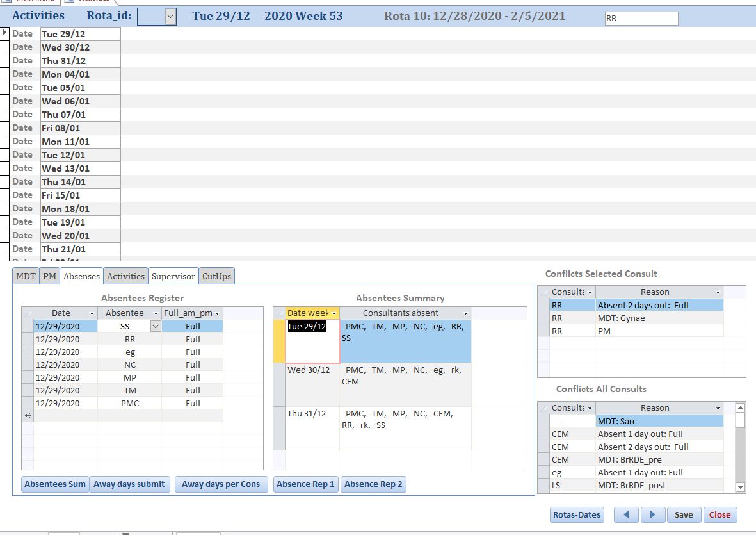756x535 pixels.
Task: Expand the Absentee SS combo box arrow
Action: coord(155,326)
